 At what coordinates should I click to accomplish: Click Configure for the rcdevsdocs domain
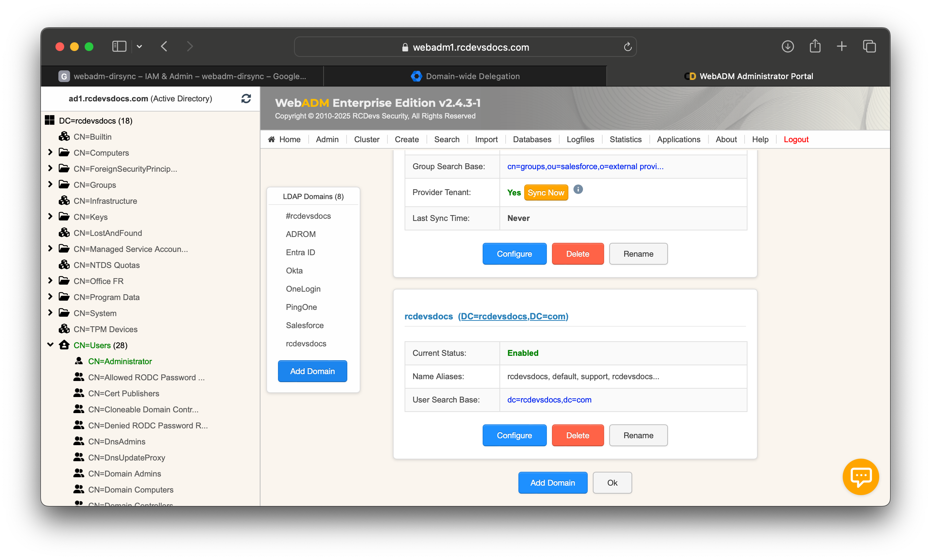514,435
